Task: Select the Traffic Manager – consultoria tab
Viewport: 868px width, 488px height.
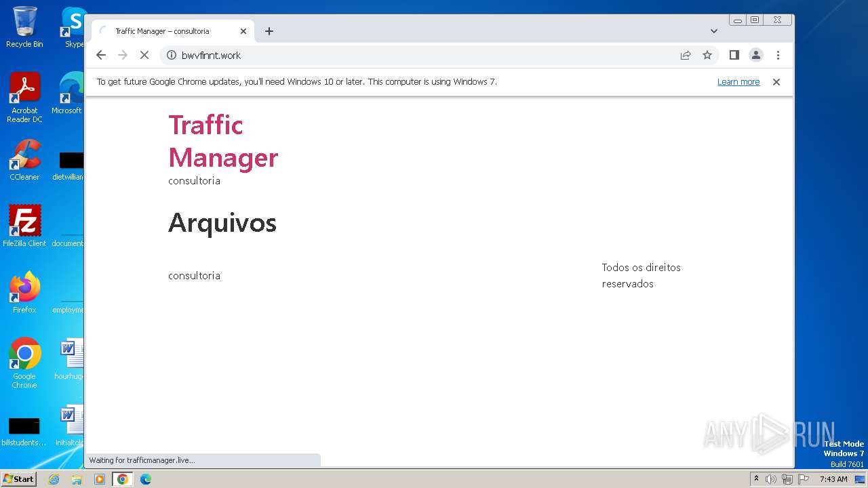Action: click(x=173, y=31)
